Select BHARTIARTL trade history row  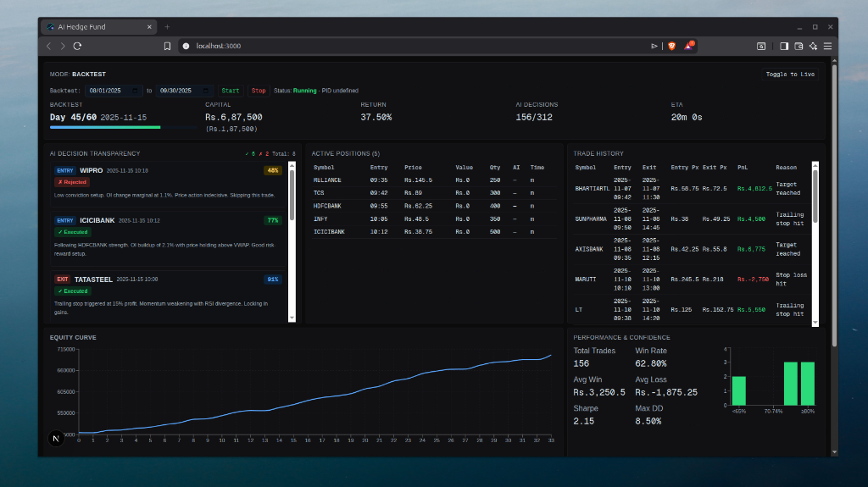tap(692, 189)
